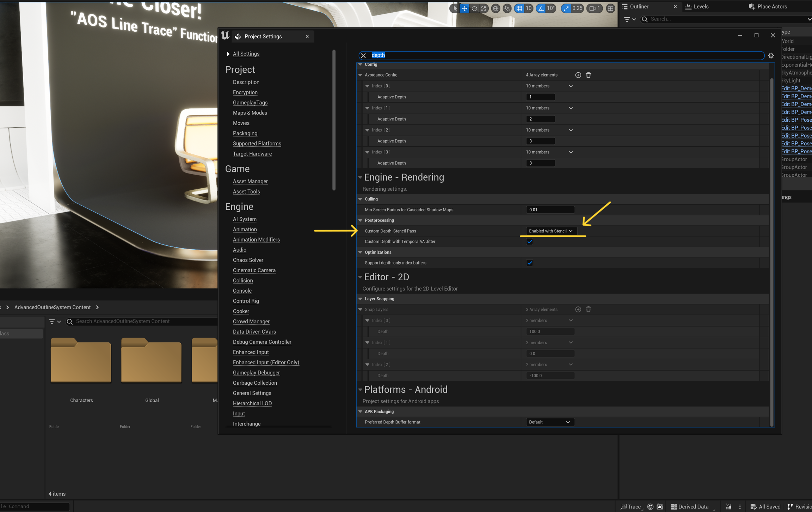
Task: Open the Place Actors tab
Action: point(768,6)
